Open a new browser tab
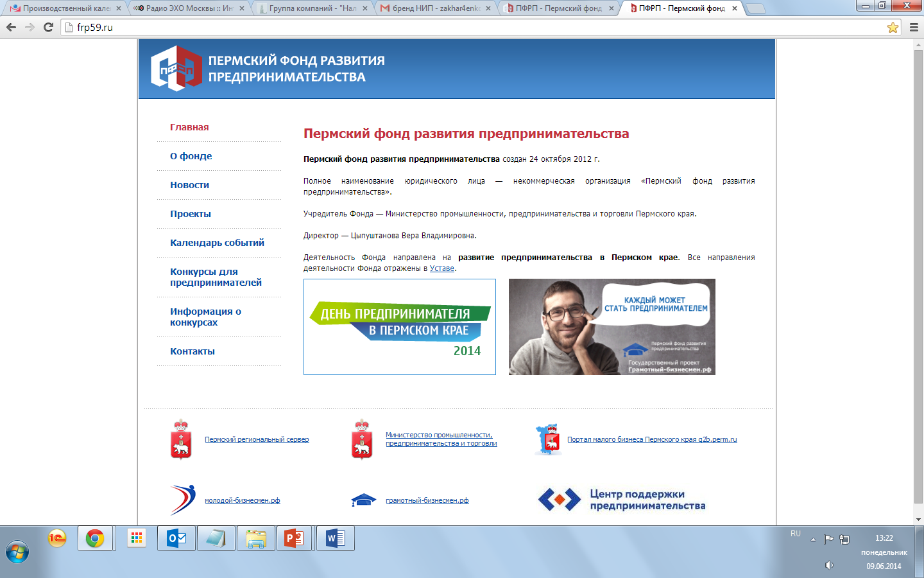The height and width of the screenshot is (578, 924). [x=755, y=8]
